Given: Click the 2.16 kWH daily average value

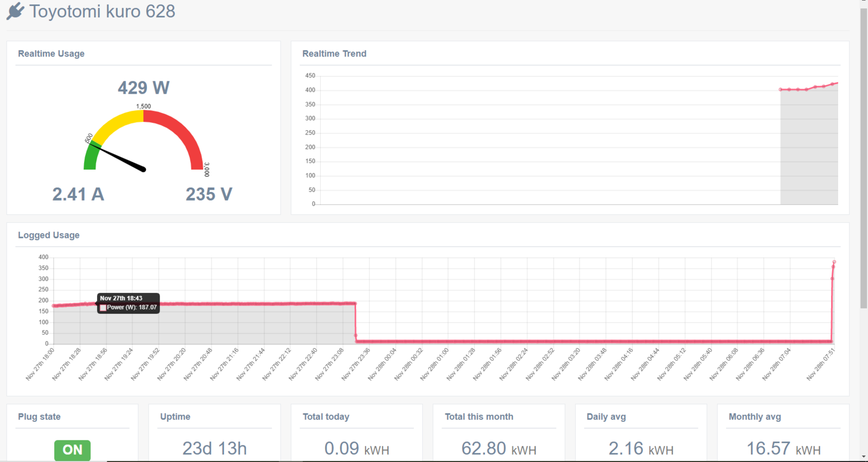Looking at the screenshot, I should tap(641, 448).
